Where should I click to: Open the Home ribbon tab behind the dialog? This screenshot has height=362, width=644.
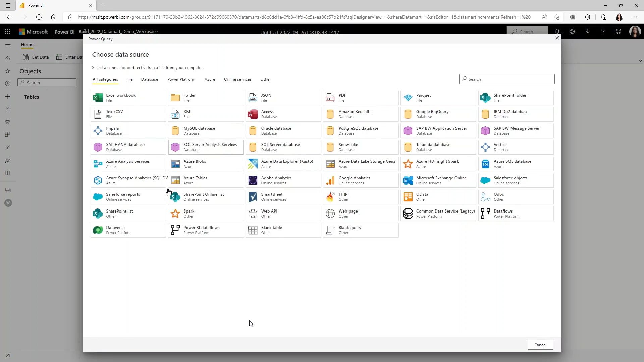point(27,44)
